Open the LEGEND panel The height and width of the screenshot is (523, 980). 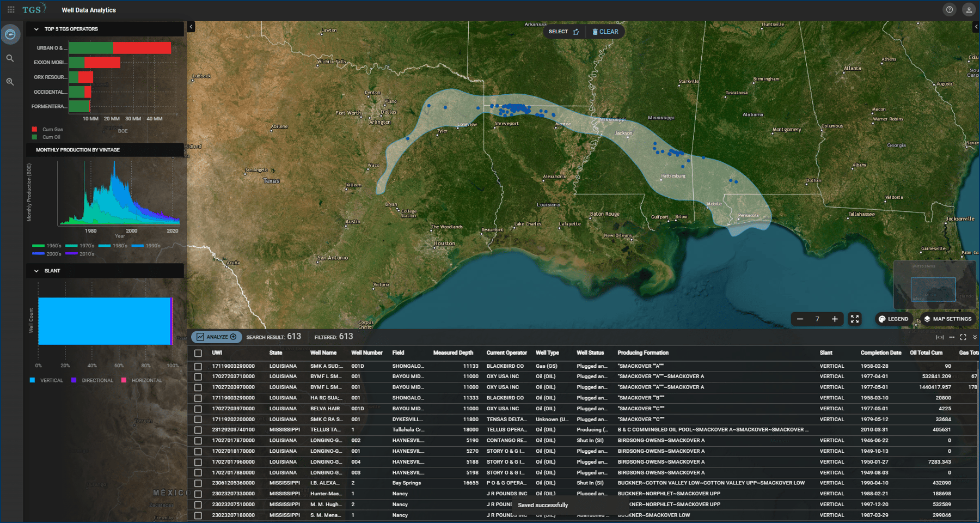893,319
